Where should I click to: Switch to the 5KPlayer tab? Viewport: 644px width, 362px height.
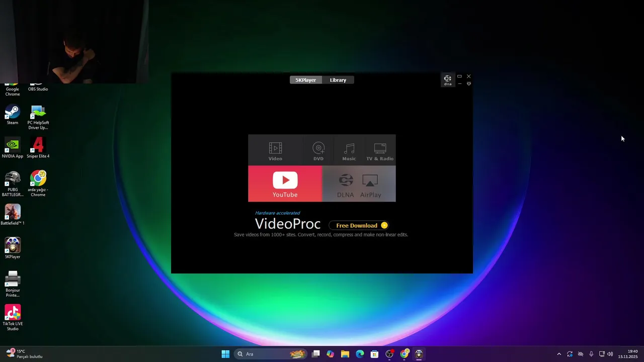tap(305, 80)
